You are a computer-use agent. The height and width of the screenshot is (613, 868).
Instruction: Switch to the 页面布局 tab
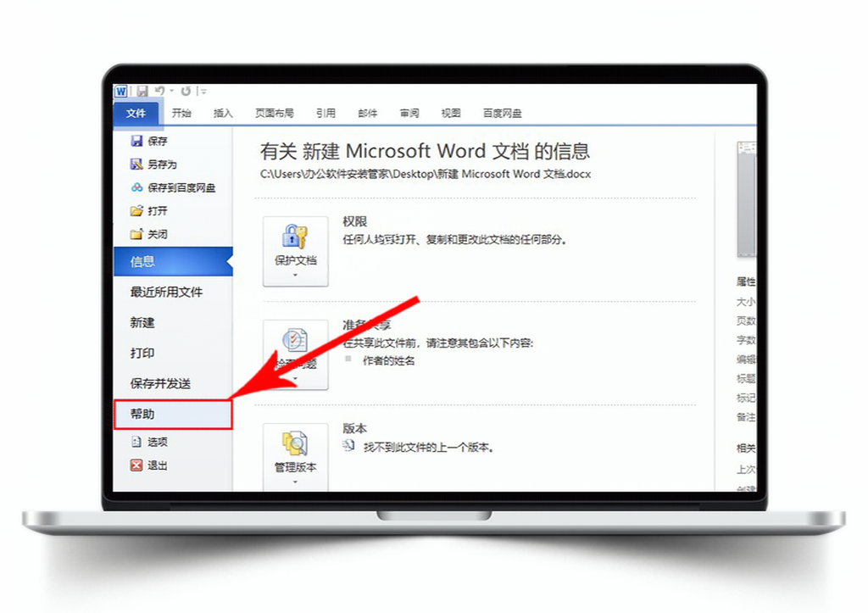[274, 113]
